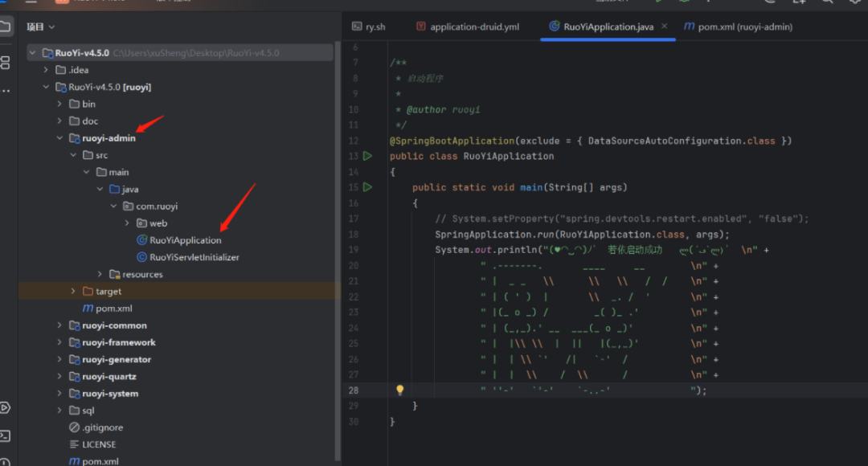Expand the target folder chevron
Screen dimensions: 868x466
73,291
